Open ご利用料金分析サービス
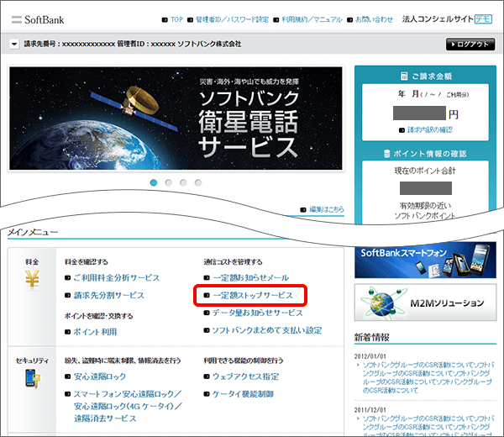This screenshot has width=504, height=437. (x=117, y=277)
